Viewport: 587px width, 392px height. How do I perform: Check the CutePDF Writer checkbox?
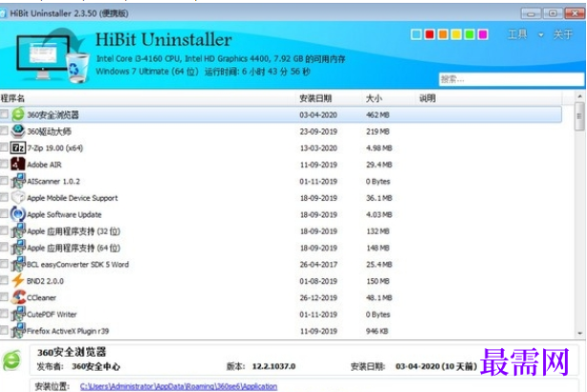[4, 314]
